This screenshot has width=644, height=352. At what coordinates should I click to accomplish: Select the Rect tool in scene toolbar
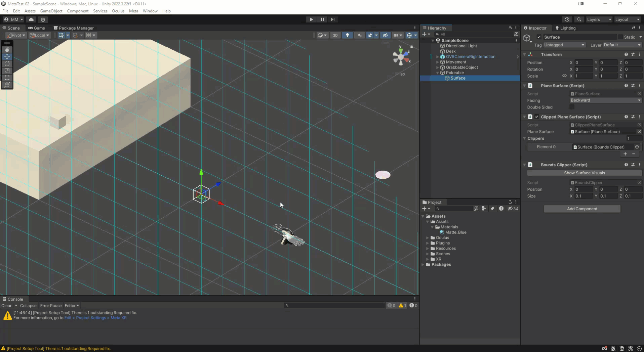7,78
